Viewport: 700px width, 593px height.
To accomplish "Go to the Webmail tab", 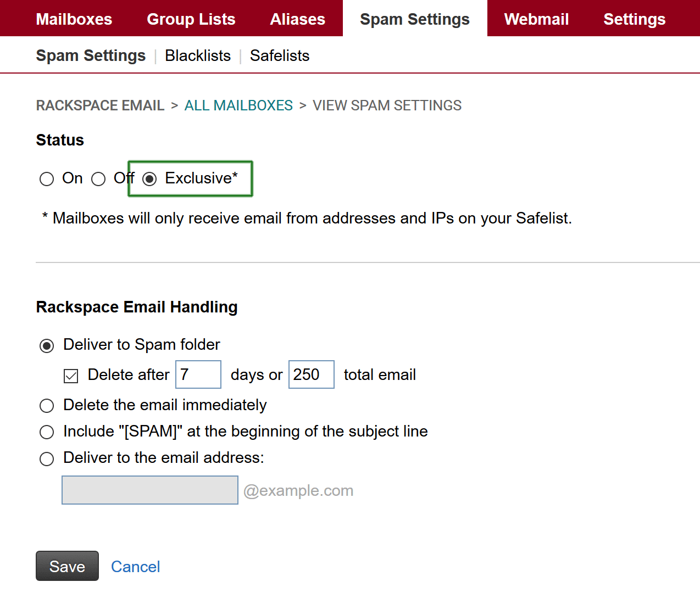I will pos(536,19).
